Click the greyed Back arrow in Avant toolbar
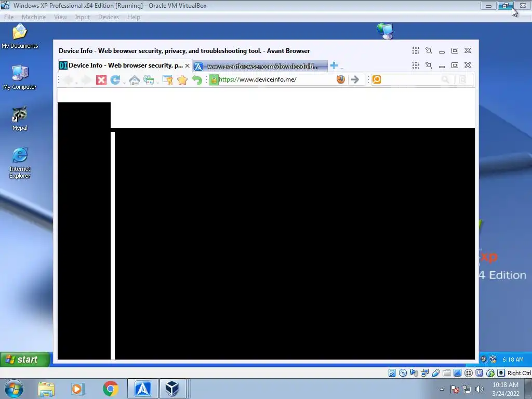532x399 pixels. pos(69,80)
